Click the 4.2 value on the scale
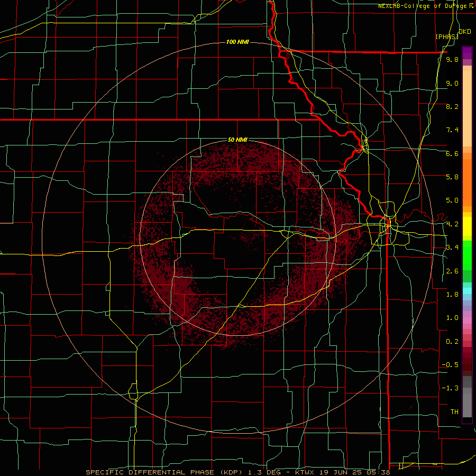476x476 pixels. [x=452, y=224]
